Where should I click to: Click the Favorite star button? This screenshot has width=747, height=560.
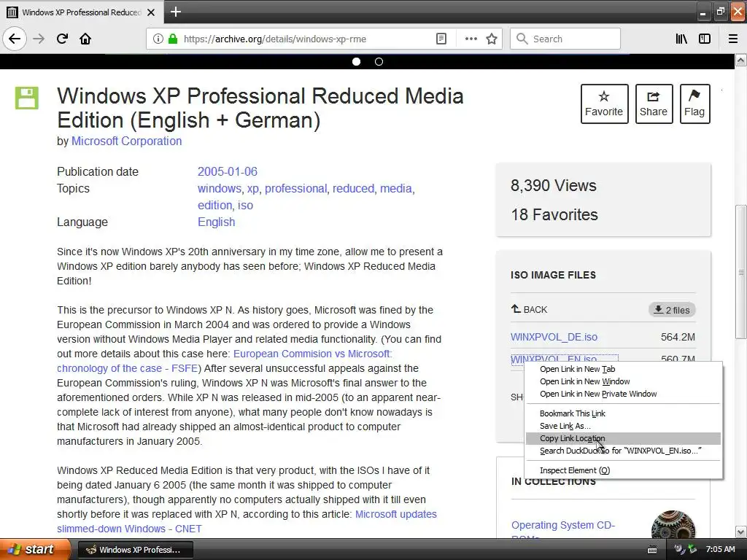pyautogui.click(x=604, y=104)
